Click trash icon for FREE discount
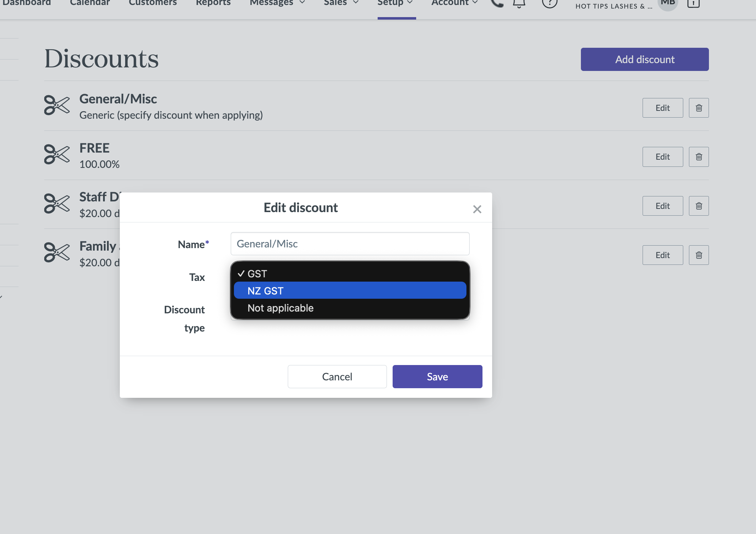This screenshot has width=756, height=534. point(699,157)
